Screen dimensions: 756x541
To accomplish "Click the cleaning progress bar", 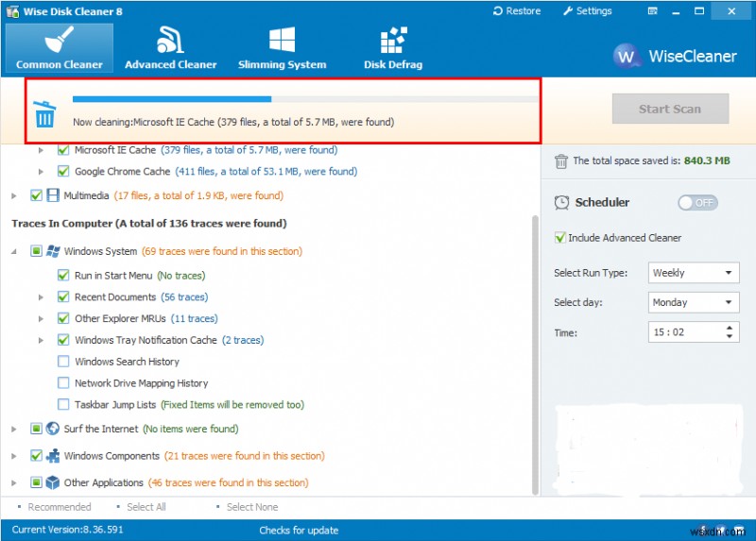I will pos(305,99).
